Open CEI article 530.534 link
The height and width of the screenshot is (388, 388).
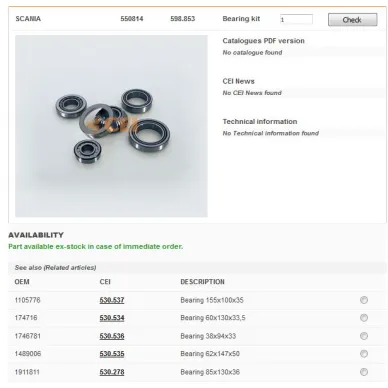coord(112,318)
